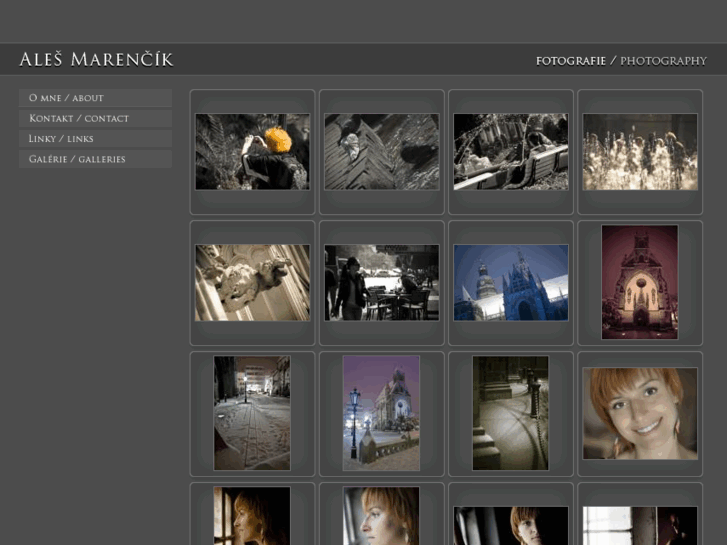Open the stone gargoyle sculpture photo

coord(252,283)
